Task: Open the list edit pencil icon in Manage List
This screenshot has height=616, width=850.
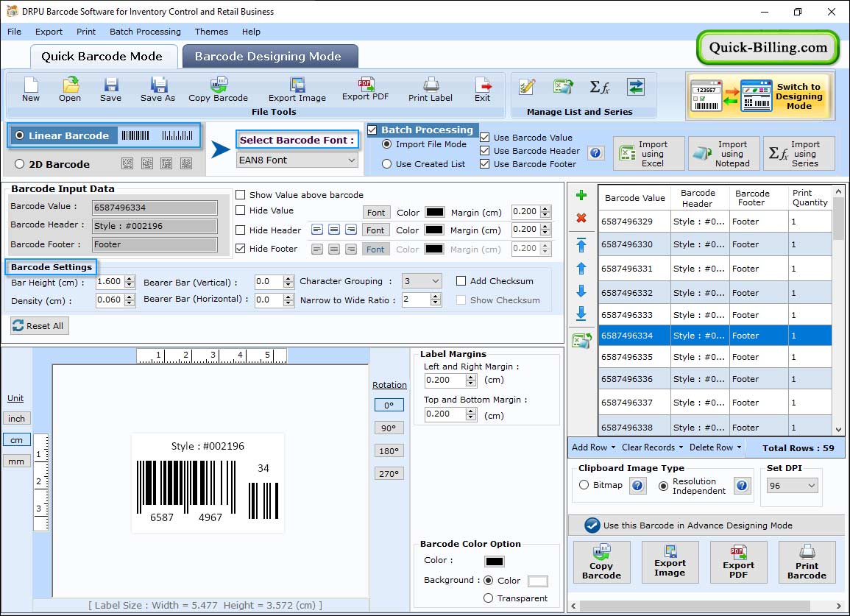Action: click(x=527, y=87)
